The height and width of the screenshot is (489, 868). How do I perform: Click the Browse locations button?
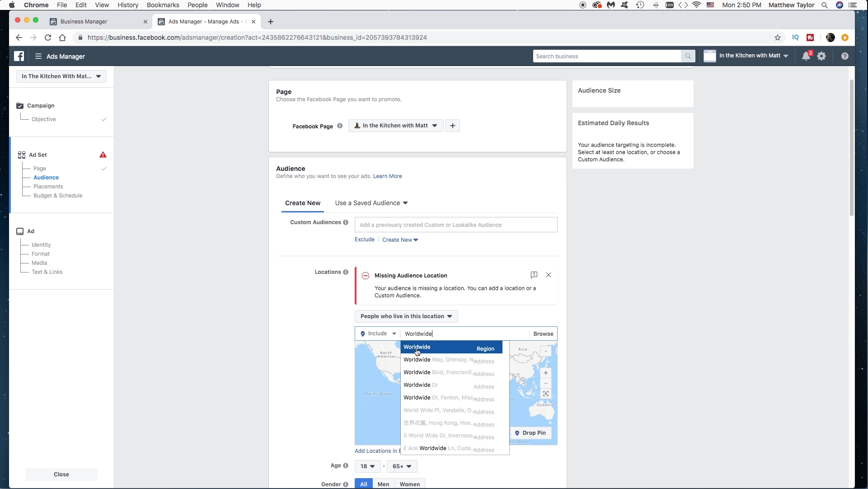[x=543, y=334]
